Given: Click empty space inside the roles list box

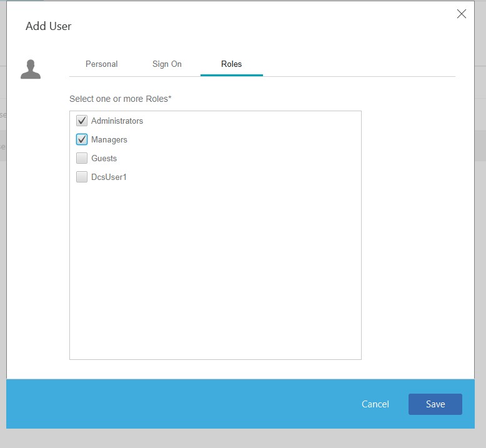Looking at the screenshot, I should (216, 269).
